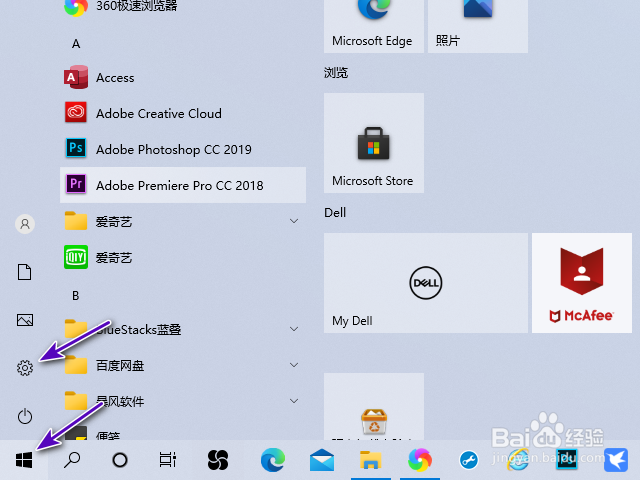
Task: Click the letter B group header
Action: (76, 296)
